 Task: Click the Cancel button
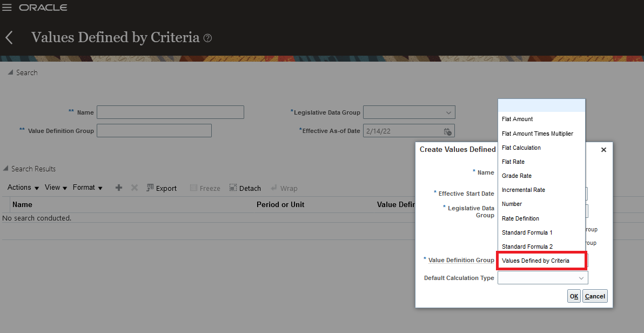pyautogui.click(x=595, y=296)
